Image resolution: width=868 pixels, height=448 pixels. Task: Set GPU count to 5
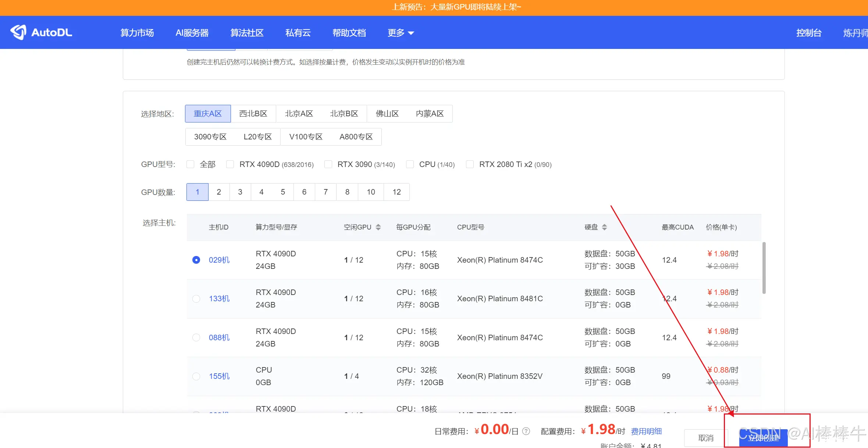coord(283,192)
